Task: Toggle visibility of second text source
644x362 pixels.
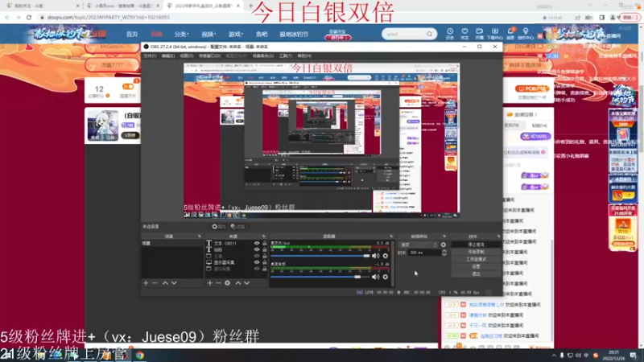Action: [x=257, y=249]
